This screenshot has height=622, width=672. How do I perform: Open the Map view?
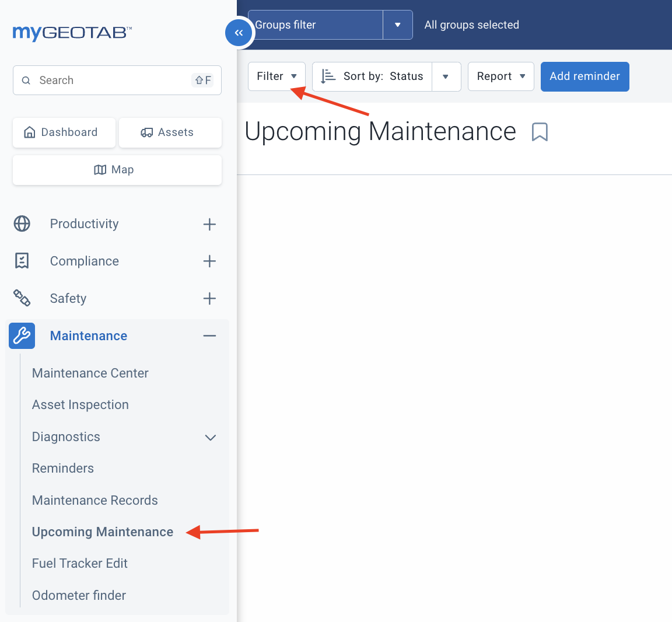(x=117, y=170)
